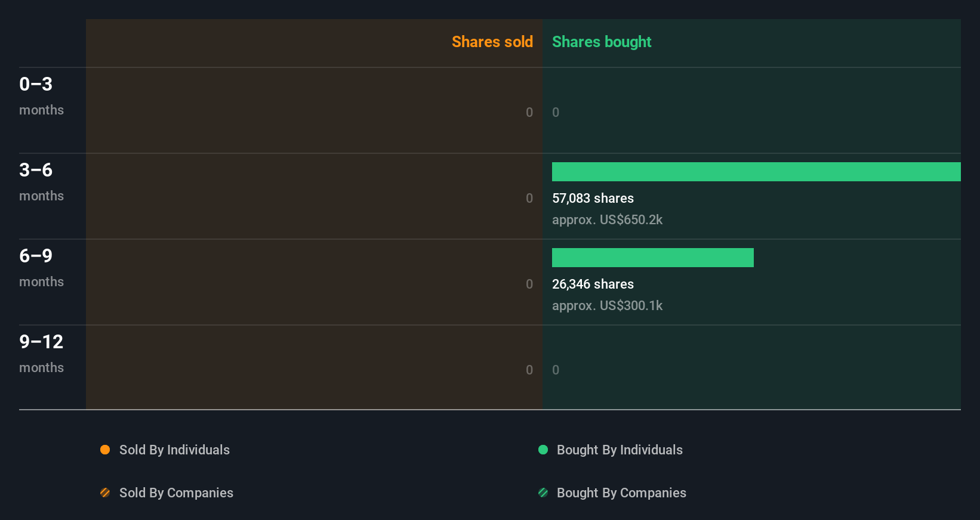
Task: Click the approx. US$300.1k value
Action: click(x=607, y=305)
